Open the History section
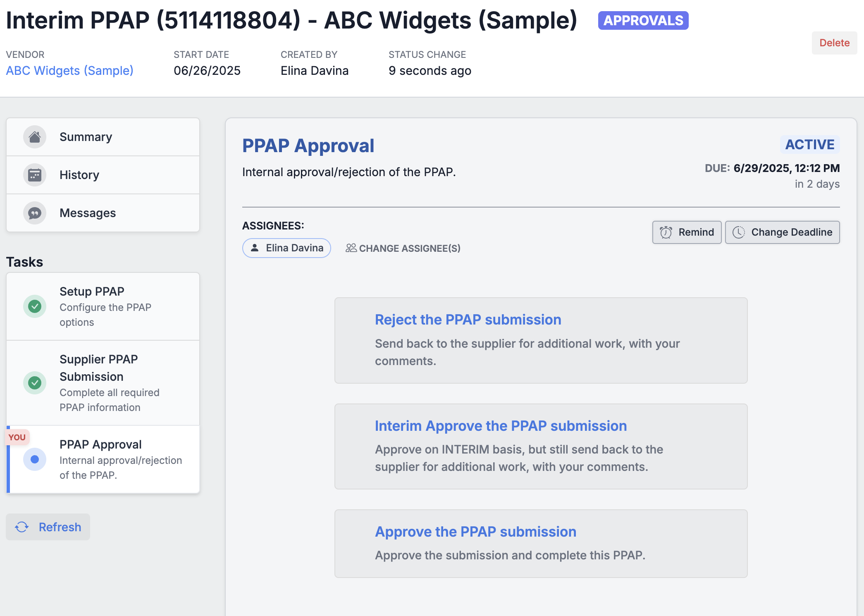This screenshot has height=616, width=864. click(x=79, y=175)
